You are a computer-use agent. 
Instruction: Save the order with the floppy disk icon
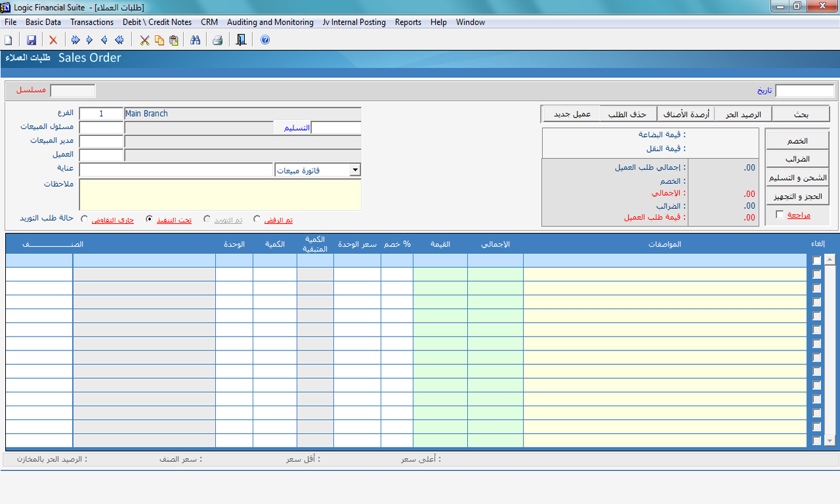click(x=31, y=40)
